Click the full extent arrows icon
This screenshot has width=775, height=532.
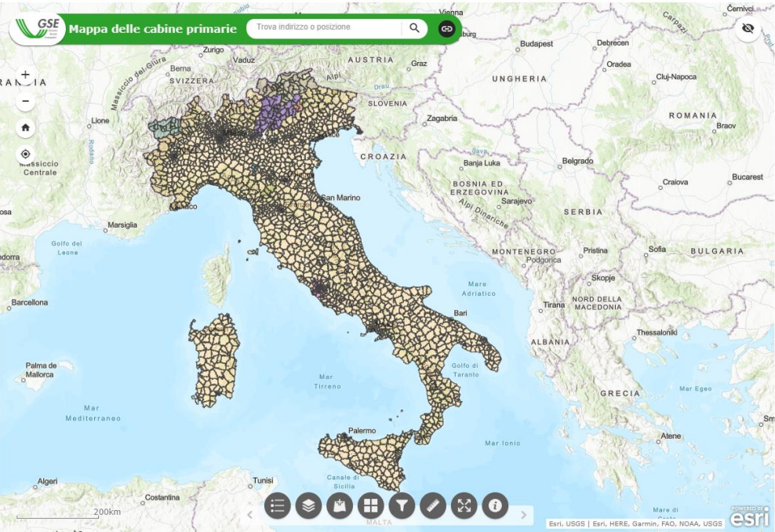tap(464, 506)
